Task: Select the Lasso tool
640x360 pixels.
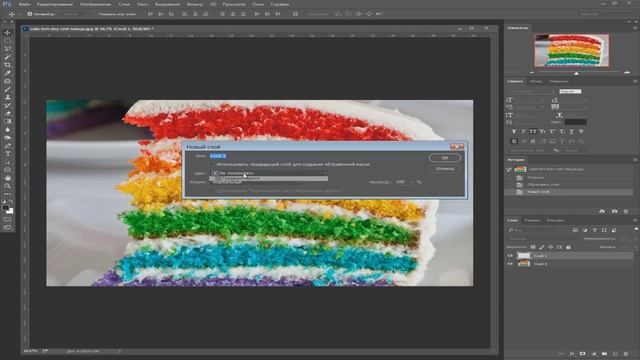Action: (7, 49)
